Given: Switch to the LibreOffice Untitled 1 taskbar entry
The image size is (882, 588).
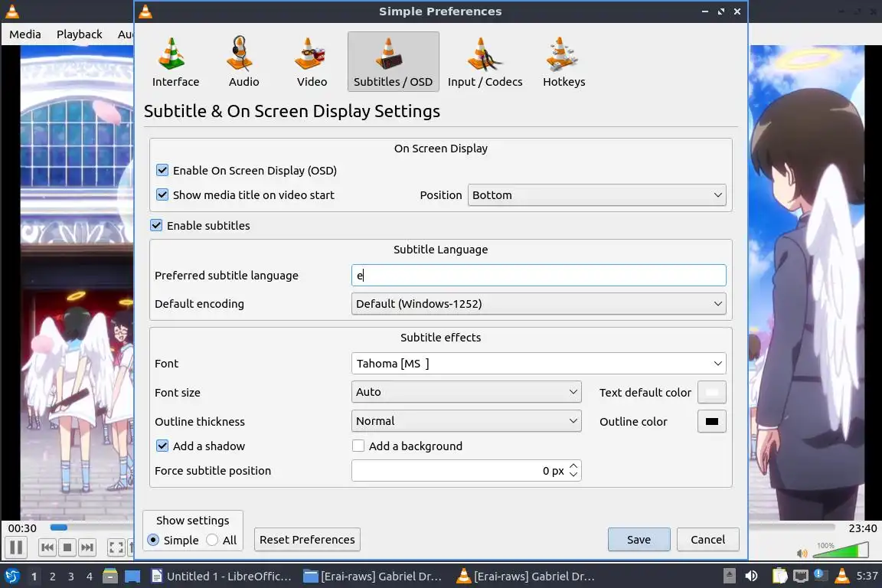Looking at the screenshot, I should pyautogui.click(x=221, y=577).
